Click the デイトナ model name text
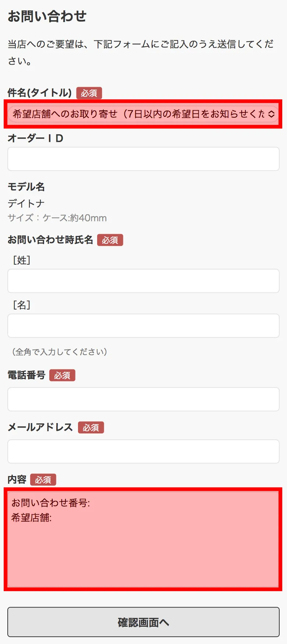 pyautogui.click(x=26, y=204)
